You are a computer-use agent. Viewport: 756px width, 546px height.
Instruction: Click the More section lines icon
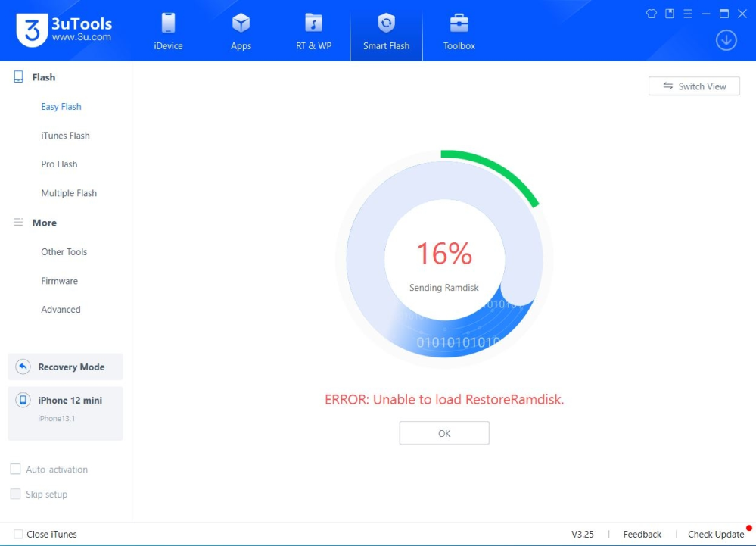click(x=18, y=223)
